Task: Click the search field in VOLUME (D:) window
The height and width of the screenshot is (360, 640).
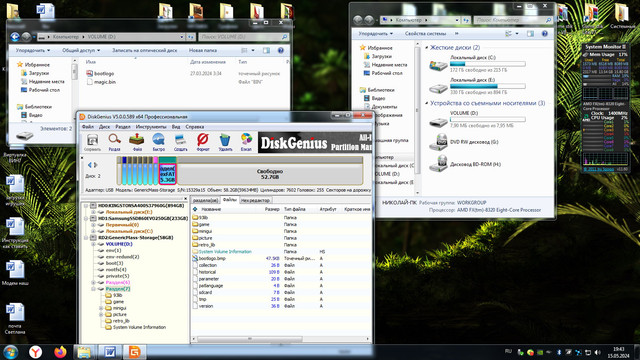Action: pyautogui.click(x=244, y=37)
